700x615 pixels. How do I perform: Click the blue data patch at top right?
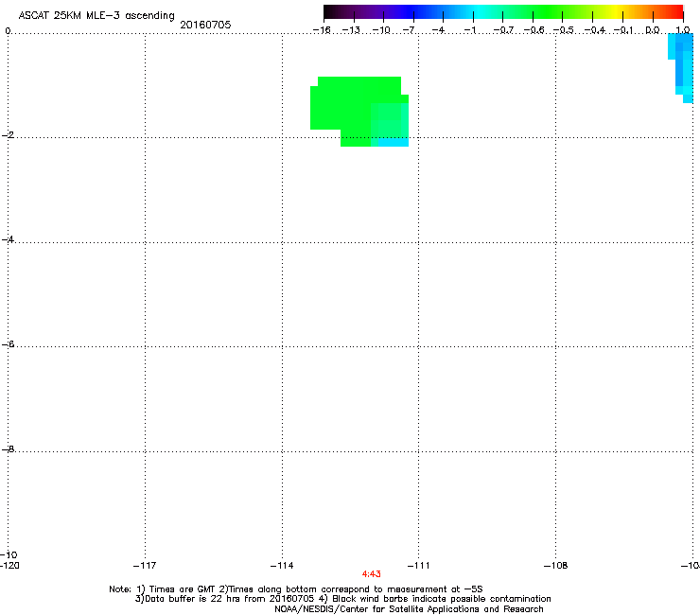[681, 67]
